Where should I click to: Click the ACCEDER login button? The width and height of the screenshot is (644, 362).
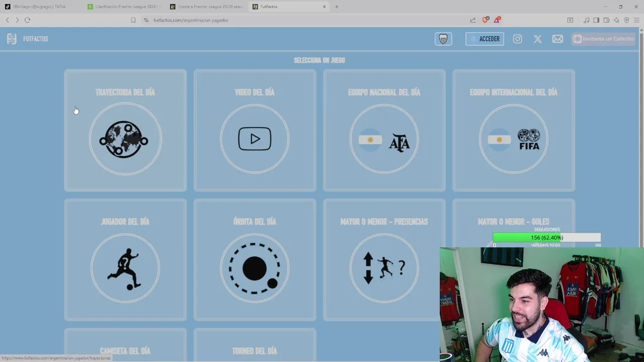(x=485, y=39)
